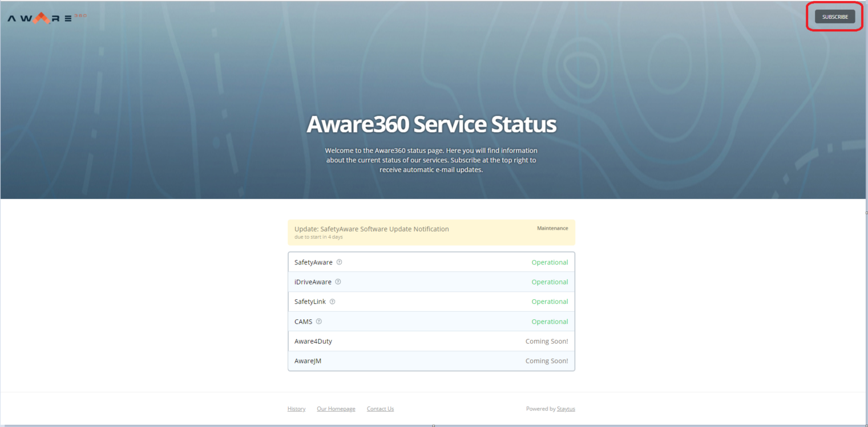Open SafetyAware tooltip question mark icon

click(x=339, y=262)
